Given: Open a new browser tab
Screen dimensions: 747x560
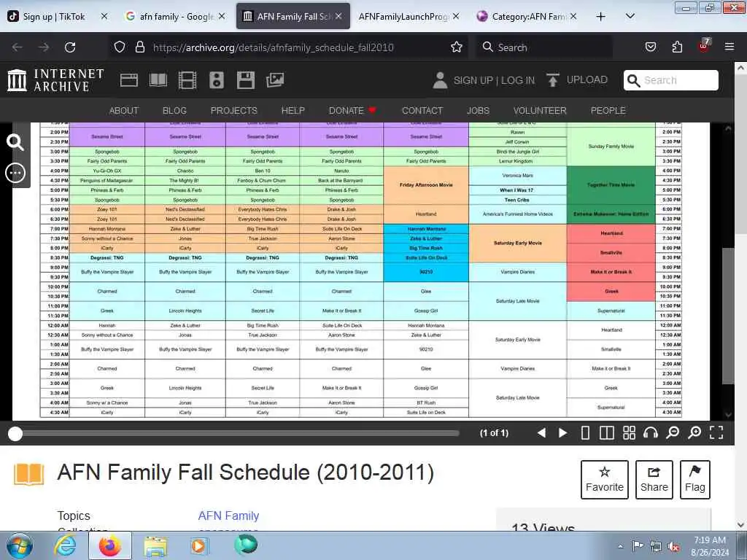Looking at the screenshot, I should (601, 17).
